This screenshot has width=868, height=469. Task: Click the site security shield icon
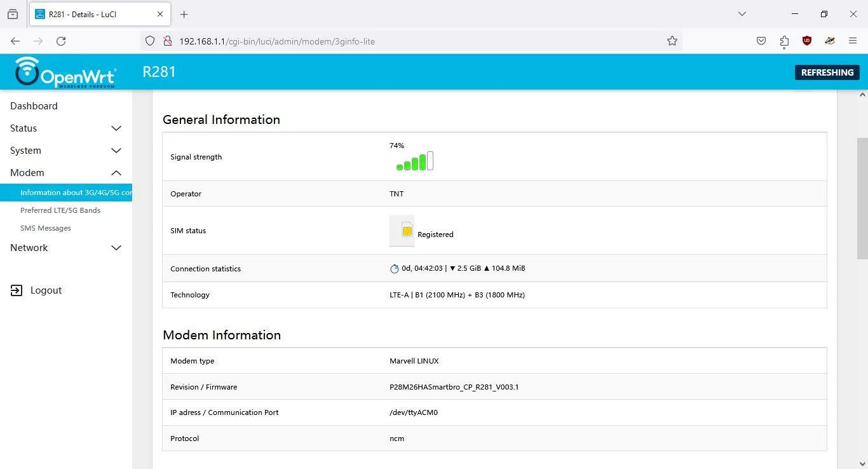pyautogui.click(x=150, y=41)
